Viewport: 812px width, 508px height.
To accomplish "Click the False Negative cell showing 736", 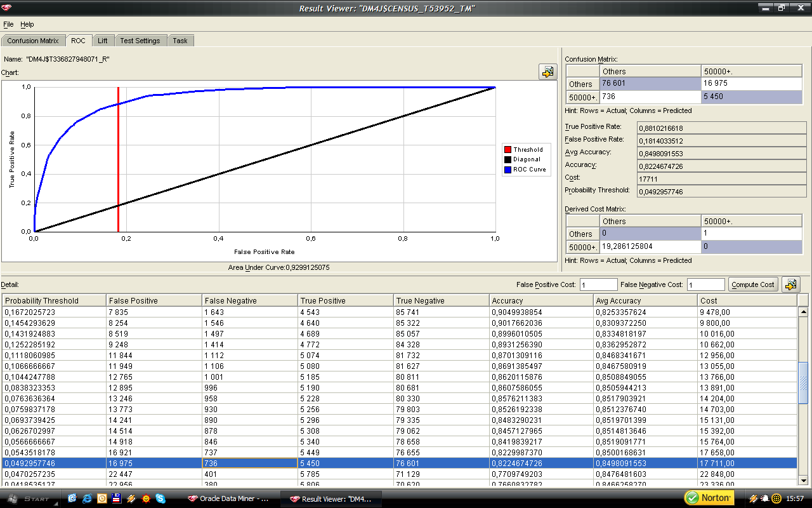I will point(250,463).
